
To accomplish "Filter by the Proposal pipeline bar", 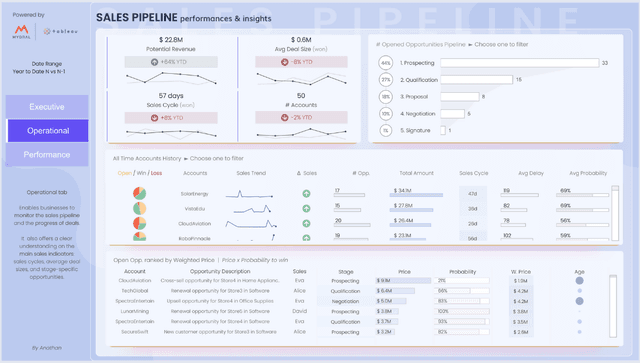I will [460, 97].
